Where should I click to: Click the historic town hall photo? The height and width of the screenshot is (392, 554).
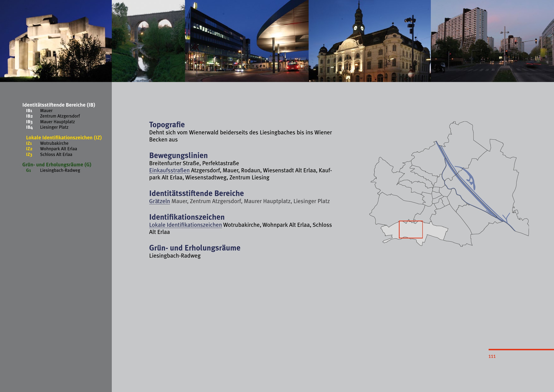(369, 41)
